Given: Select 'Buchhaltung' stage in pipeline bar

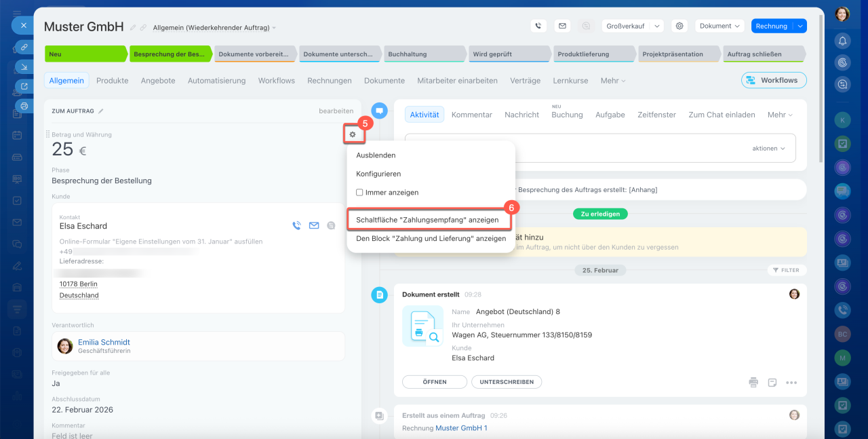Looking at the screenshot, I should [424, 54].
